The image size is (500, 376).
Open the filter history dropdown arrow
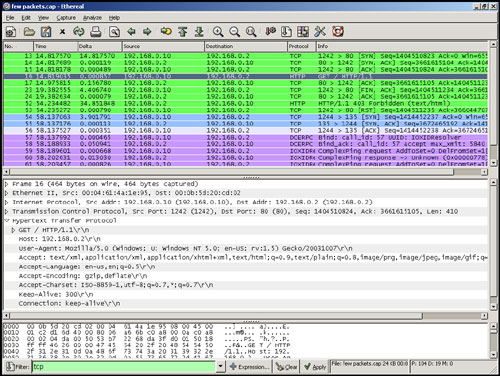tap(220, 367)
